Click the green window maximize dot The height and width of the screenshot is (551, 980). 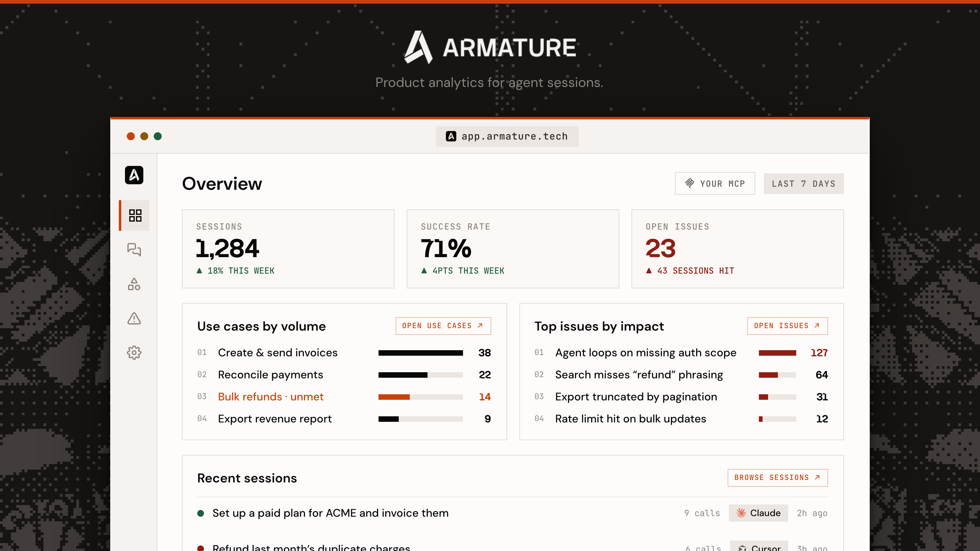157,136
